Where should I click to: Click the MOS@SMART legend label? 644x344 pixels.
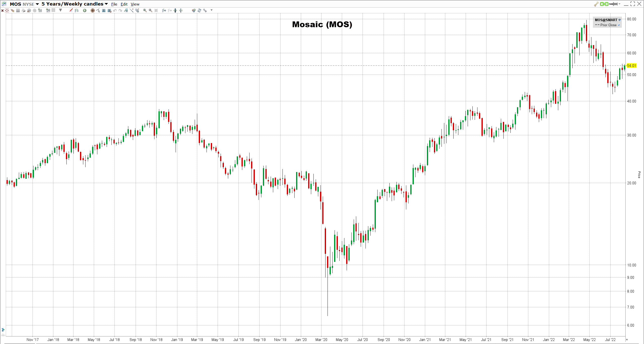click(x=606, y=20)
